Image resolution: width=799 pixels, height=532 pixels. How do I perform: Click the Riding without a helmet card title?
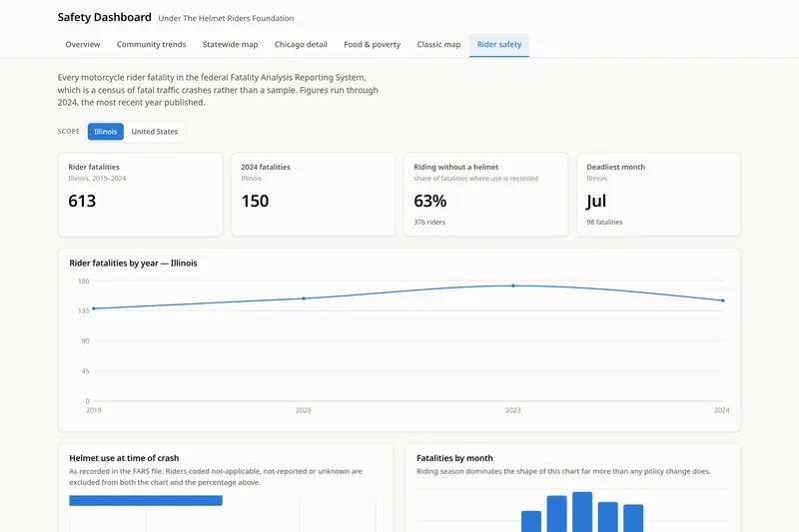[456, 167]
